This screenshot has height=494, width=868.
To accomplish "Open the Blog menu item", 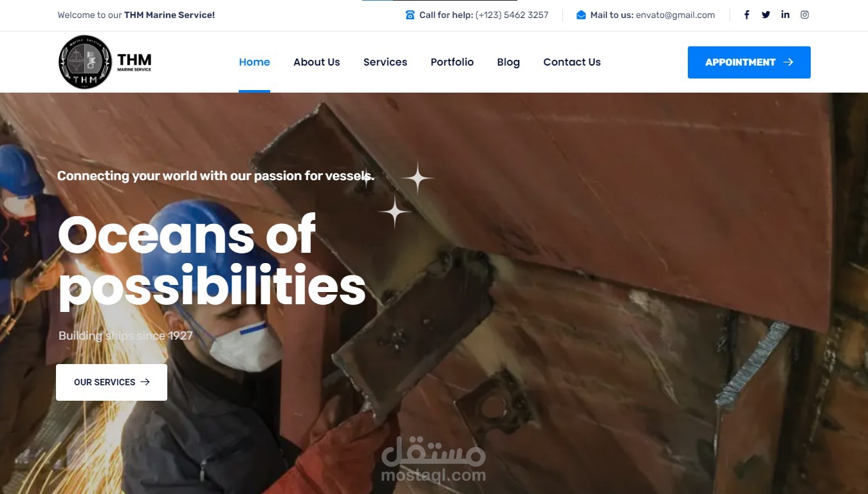I will pos(508,62).
